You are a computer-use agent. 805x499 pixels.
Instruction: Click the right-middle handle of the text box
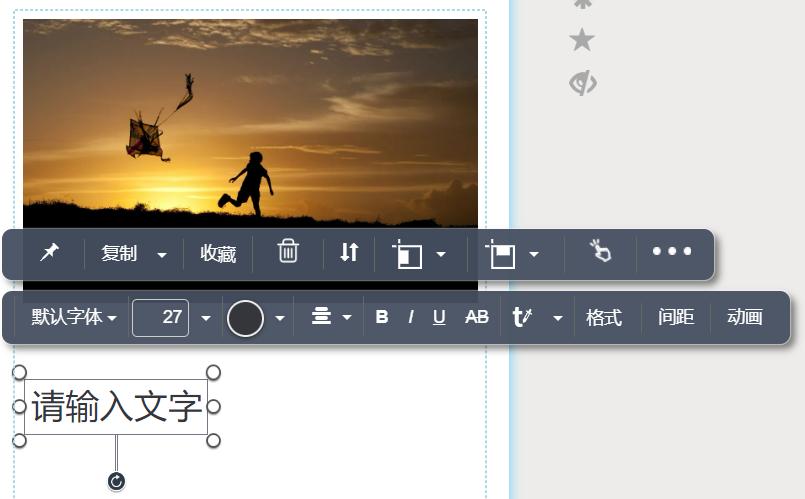213,407
